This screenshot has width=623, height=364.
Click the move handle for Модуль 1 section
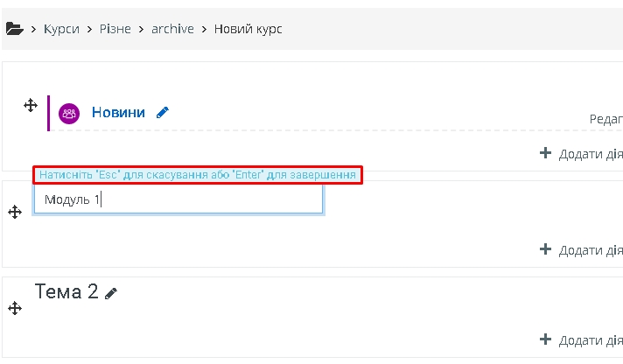[x=15, y=212]
